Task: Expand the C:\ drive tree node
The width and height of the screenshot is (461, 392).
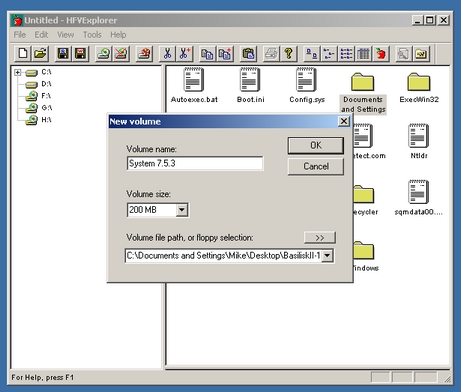Action: (18, 72)
